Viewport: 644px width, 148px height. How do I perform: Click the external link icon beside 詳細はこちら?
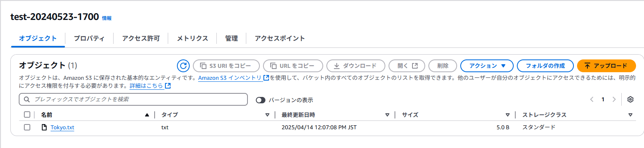pyautogui.click(x=168, y=86)
